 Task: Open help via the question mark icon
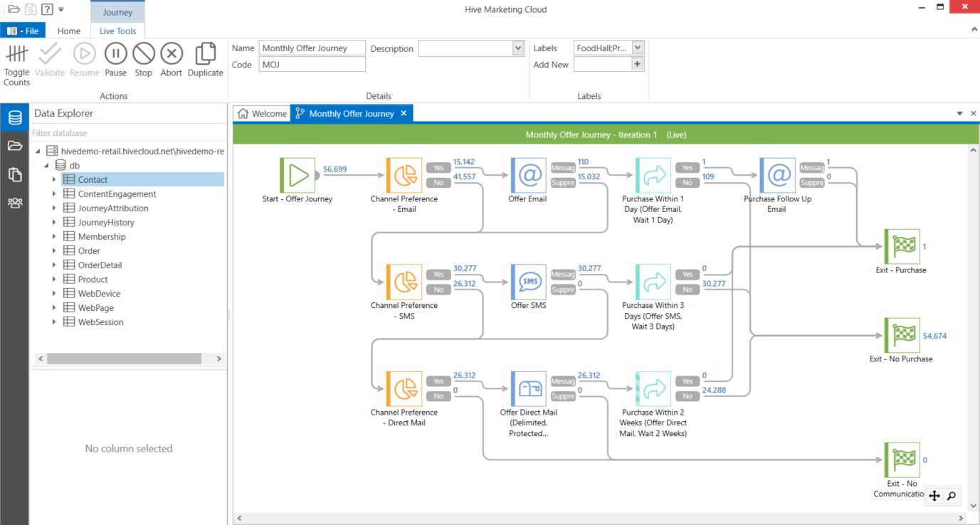click(47, 9)
